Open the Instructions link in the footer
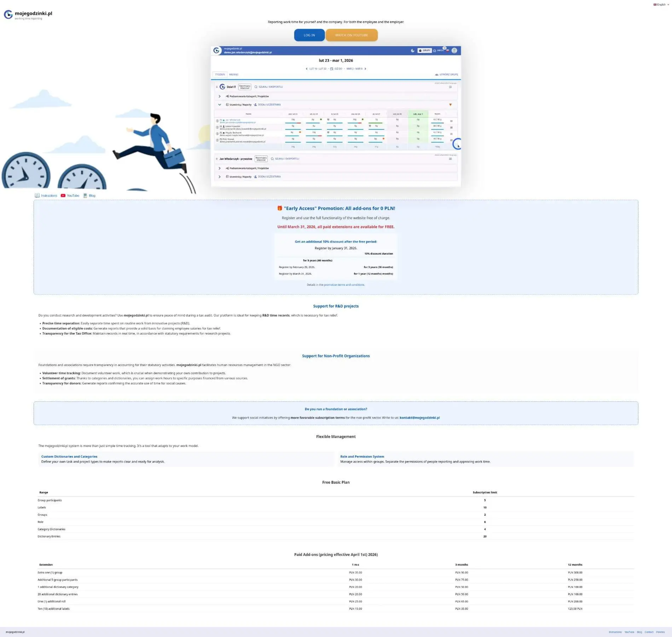Image resolution: width=672 pixels, height=637 pixels. tap(615, 632)
